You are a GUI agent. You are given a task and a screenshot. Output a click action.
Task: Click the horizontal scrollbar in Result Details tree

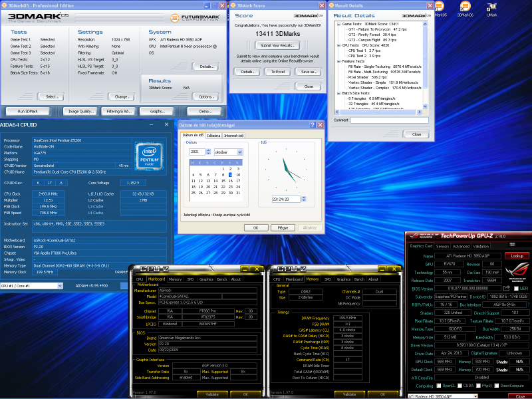pyautogui.click(x=378, y=112)
